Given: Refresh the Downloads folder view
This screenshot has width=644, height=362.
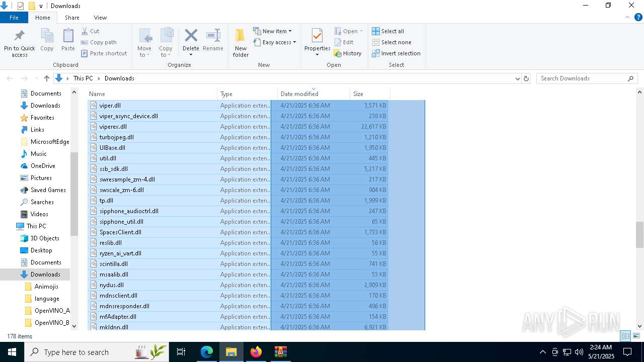Looking at the screenshot, I should click(x=526, y=78).
